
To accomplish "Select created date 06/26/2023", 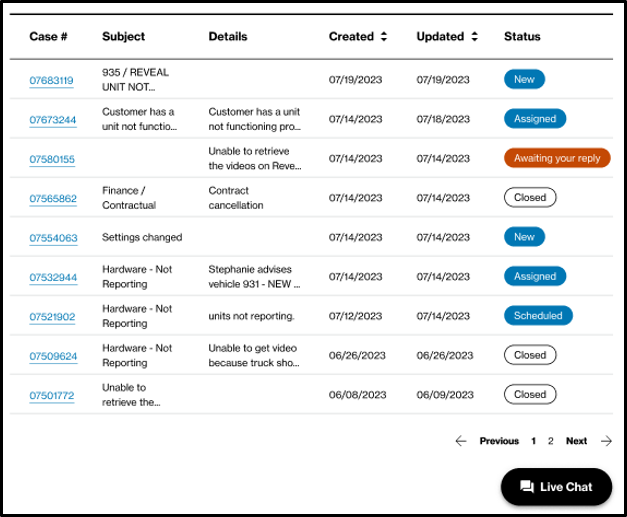I will (x=357, y=355).
